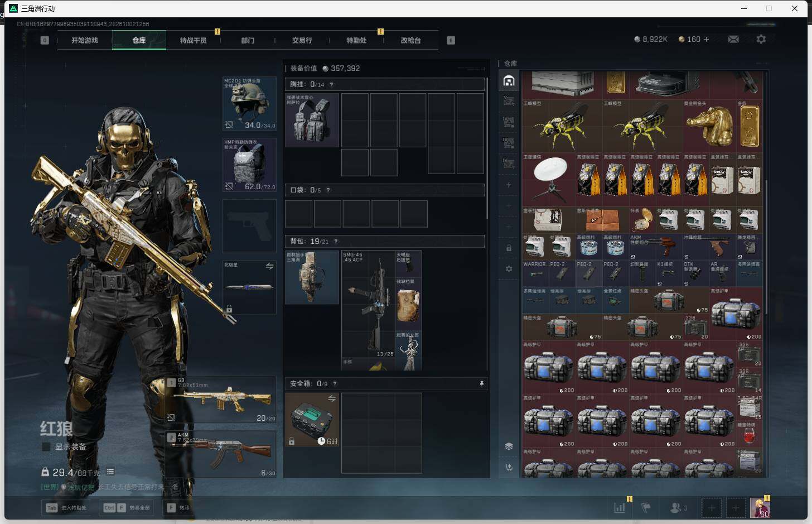812x524 pixels.
Task: Click the help icon next to 胸挂
Action: click(x=331, y=84)
